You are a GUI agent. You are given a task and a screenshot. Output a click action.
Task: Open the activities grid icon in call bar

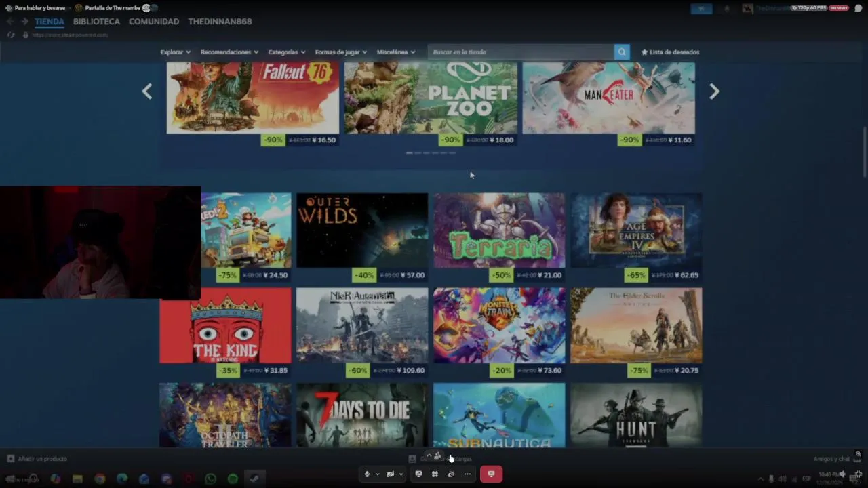pyautogui.click(x=435, y=474)
